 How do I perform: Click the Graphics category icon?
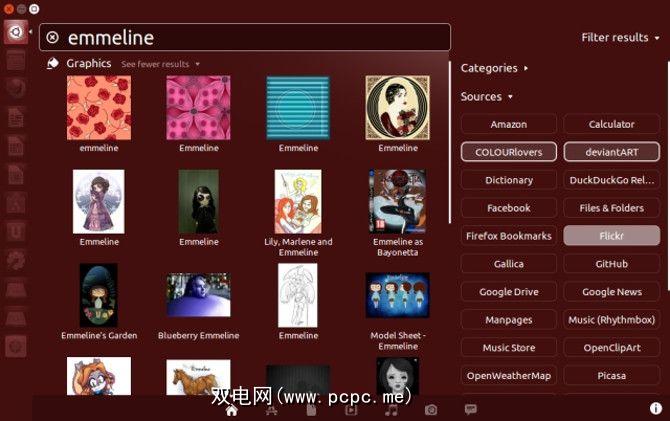tap(53, 63)
